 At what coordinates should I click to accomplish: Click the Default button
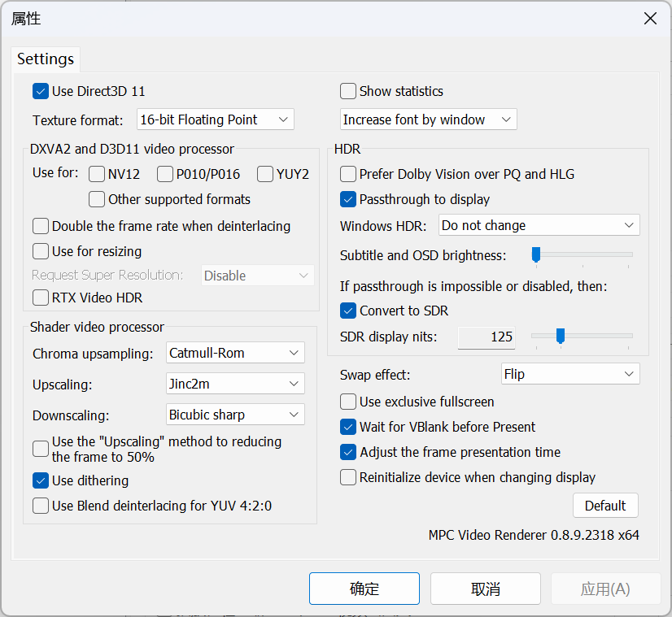605,506
